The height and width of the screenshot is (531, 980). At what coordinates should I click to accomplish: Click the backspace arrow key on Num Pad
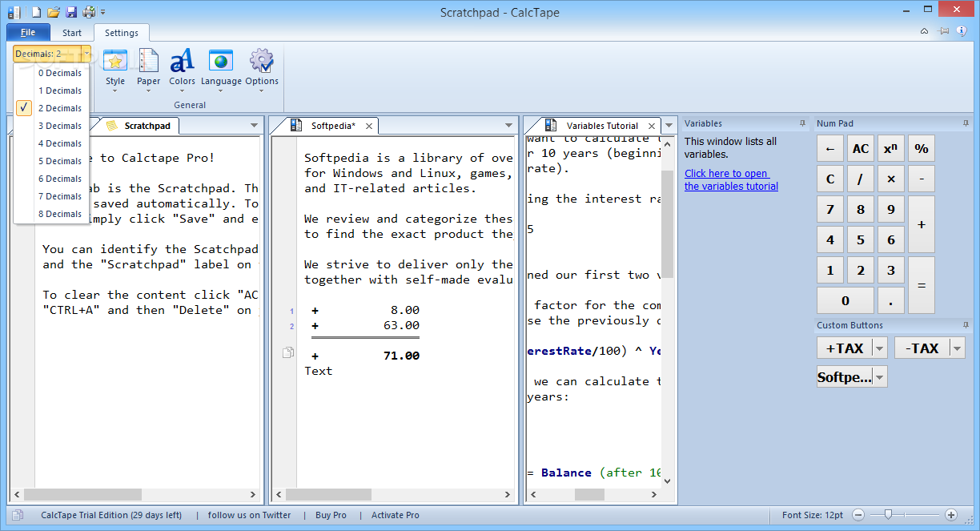click(830, 148)
